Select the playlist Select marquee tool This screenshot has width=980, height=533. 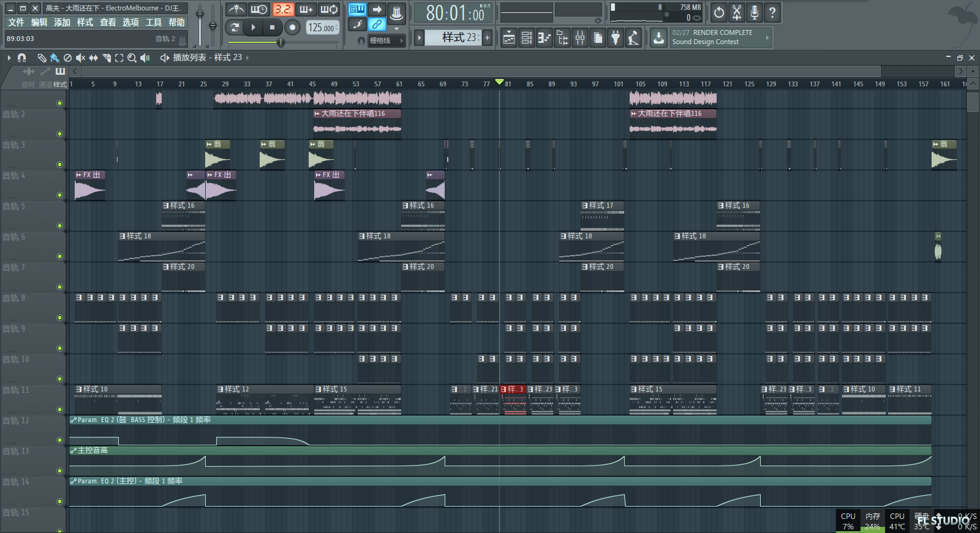[119, 58]
